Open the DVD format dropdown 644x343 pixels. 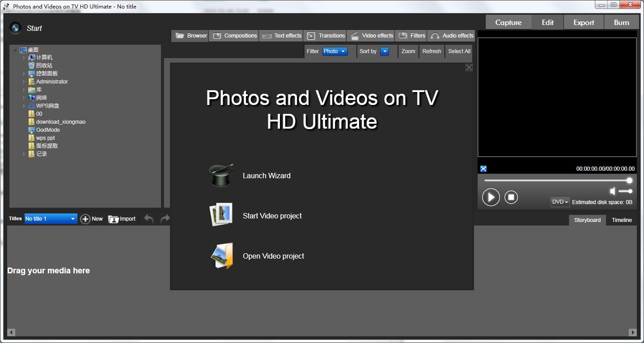(x=560, y=202)
